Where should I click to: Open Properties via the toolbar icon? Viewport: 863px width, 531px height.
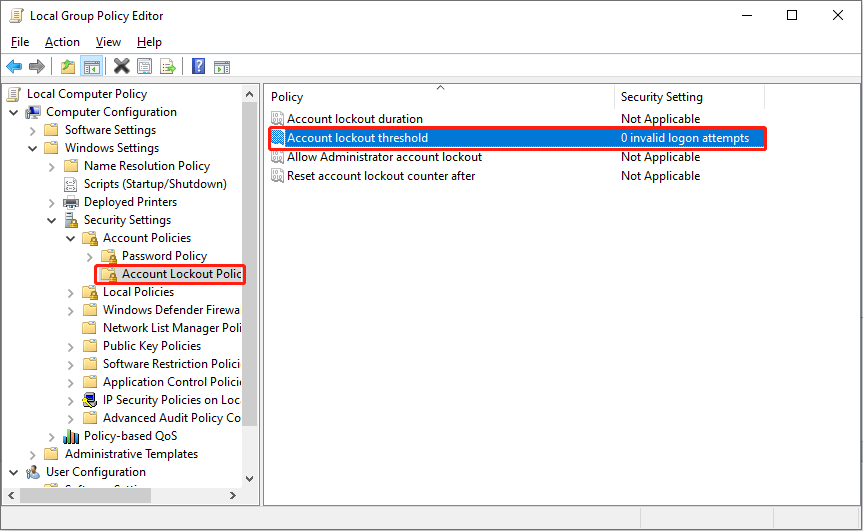click(145, 67)
